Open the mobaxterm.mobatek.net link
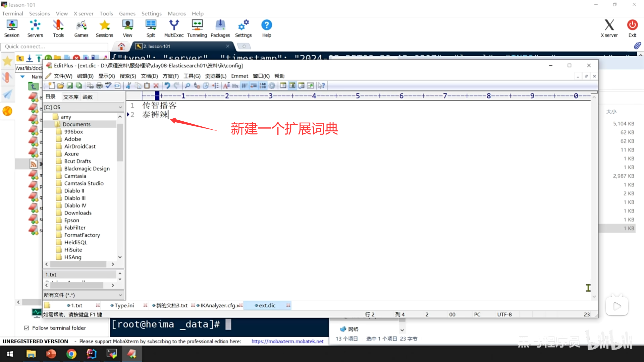This screenshot has width=644, height=362. click(x=287, y=341)
